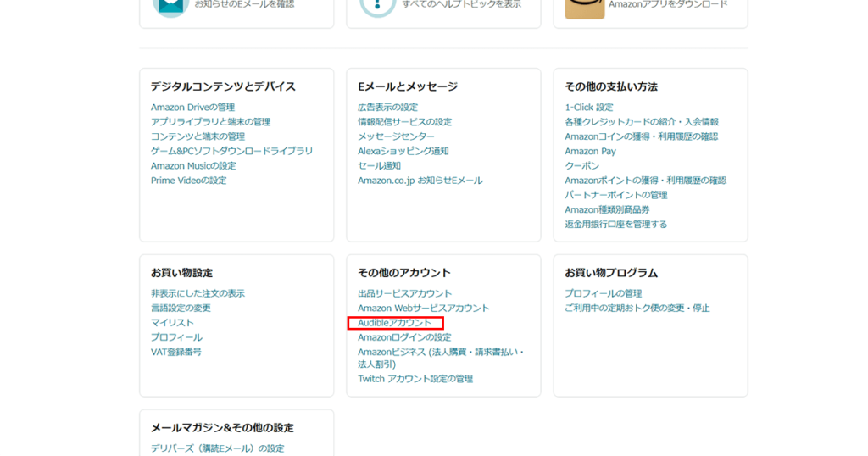Open Amazon種類別商品券 link
Viewport: 868px width, 456px height.
(x=607, y=209)
